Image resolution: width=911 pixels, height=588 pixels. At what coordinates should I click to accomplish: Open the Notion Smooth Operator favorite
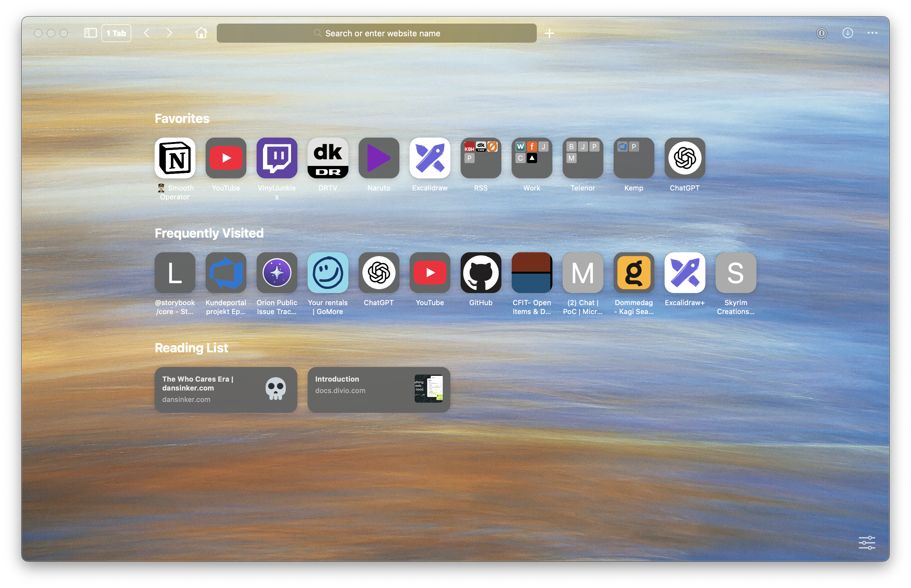point(175,158)
